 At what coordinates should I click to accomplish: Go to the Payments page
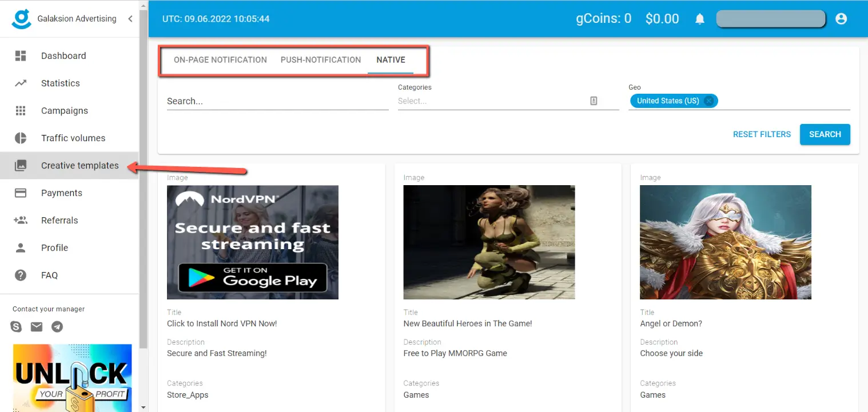point(62,193)
